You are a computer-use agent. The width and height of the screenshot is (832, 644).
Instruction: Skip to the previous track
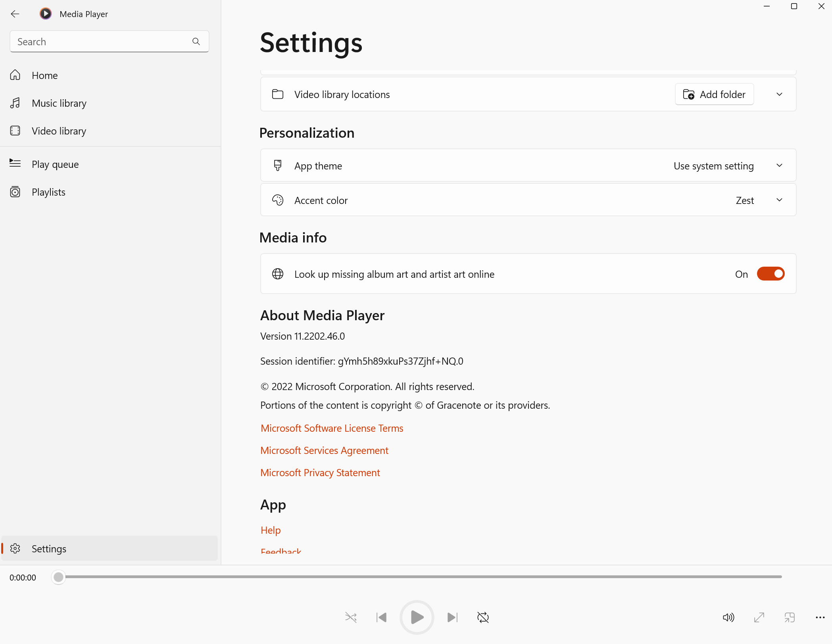tap(382, 617)
